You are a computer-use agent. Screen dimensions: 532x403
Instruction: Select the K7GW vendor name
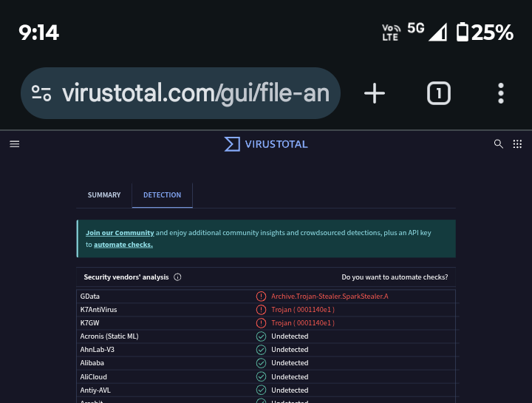click(89, 323)
